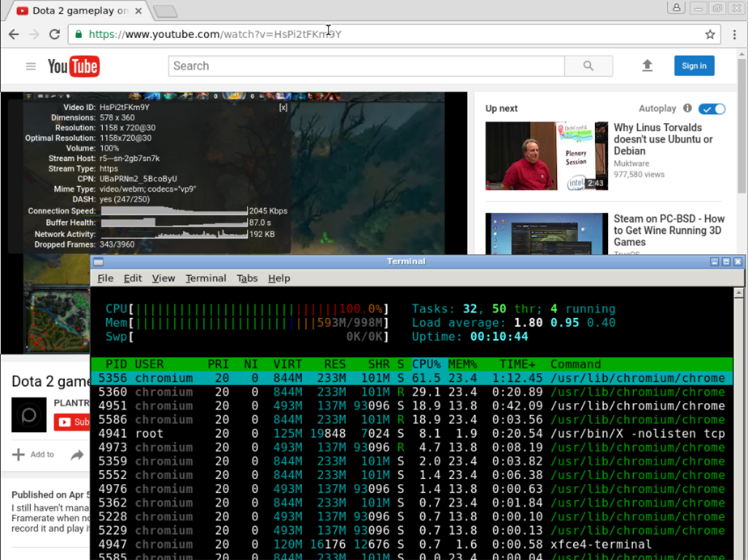The image size is (748, 560).
Task: Open the Tabs menu in Terminal
Action: click(247, 279)
